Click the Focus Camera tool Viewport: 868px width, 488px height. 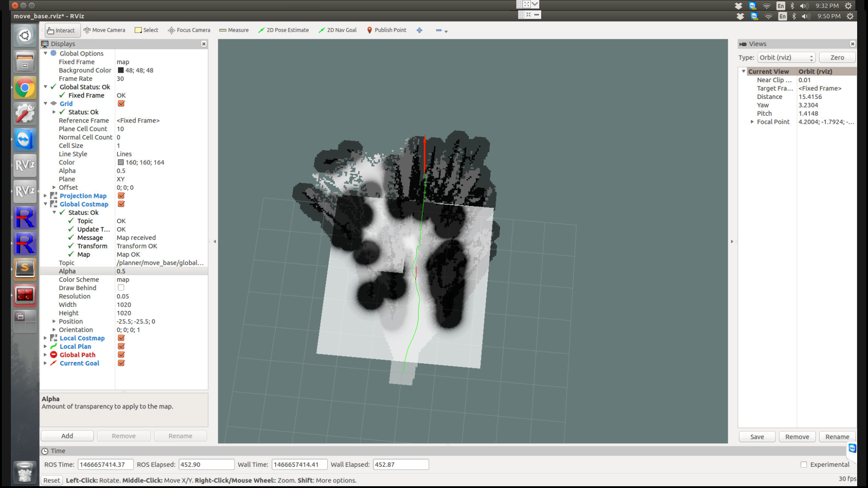coord(189,30)
